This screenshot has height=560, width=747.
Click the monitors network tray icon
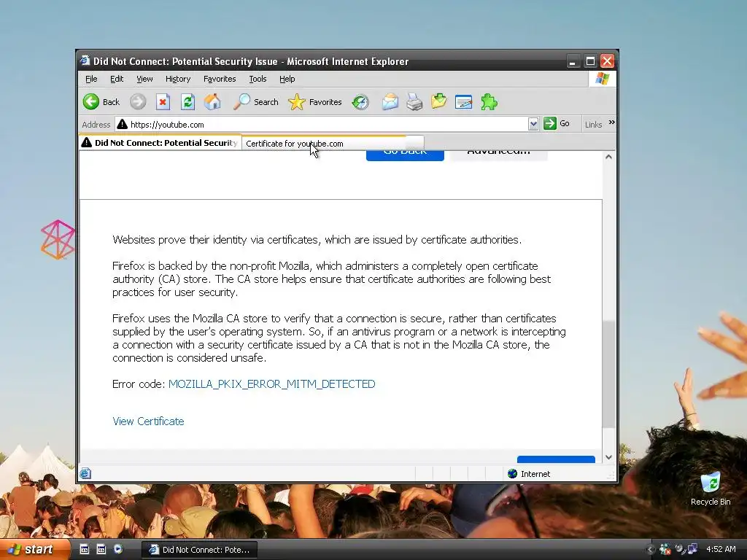(x=692, y=549)
